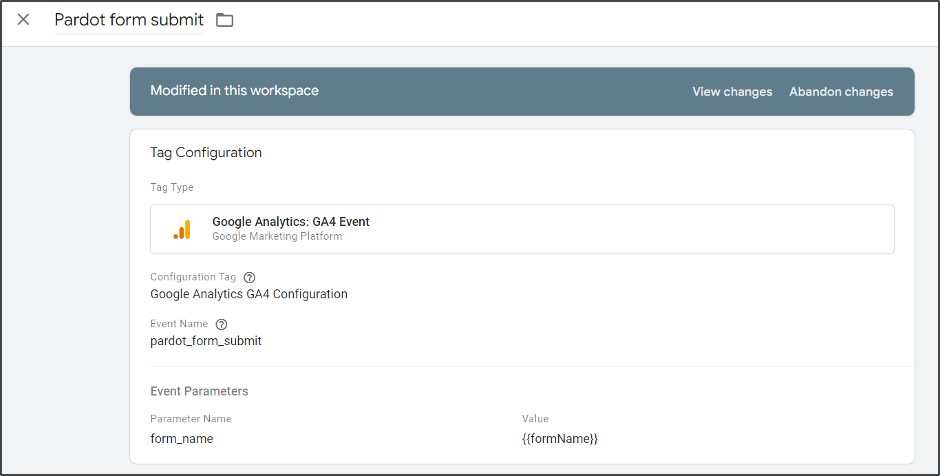Image resolution: width=940 pixels, height=476 pixels.
Task: Click the Parameter Name column header
Action: coord(191,418)
